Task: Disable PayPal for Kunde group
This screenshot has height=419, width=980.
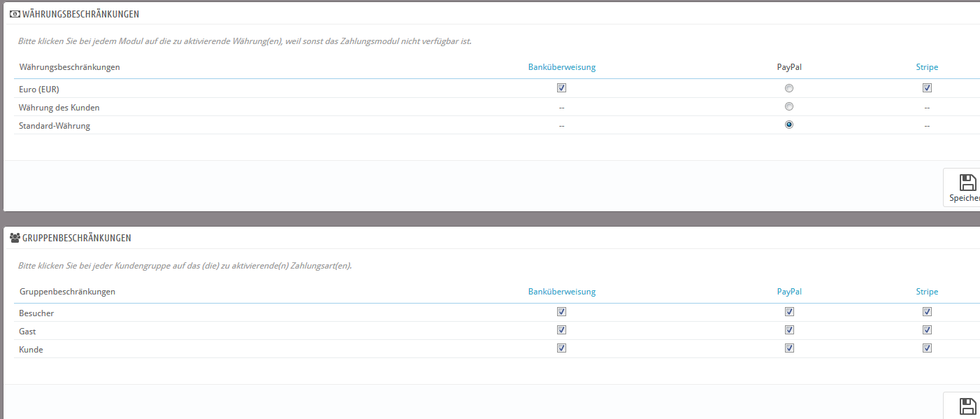Action: [789, 348]
